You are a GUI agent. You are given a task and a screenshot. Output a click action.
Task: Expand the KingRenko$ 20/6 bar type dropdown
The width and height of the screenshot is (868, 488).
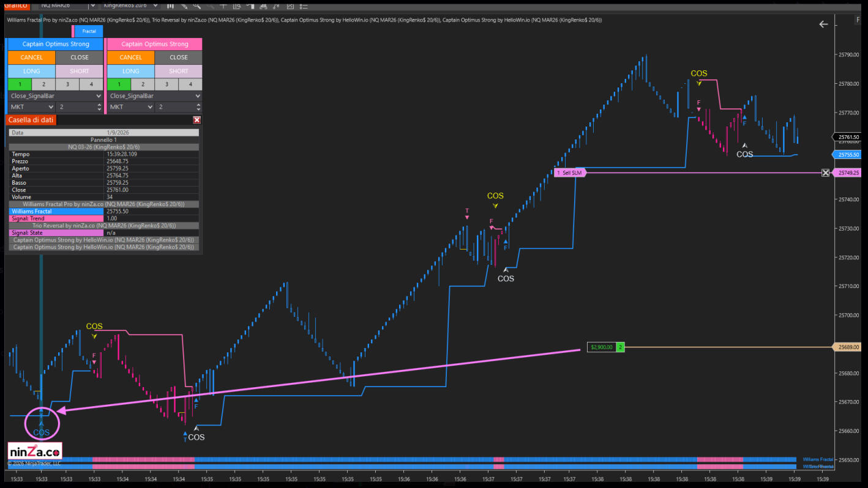click(x=156, y=6)
